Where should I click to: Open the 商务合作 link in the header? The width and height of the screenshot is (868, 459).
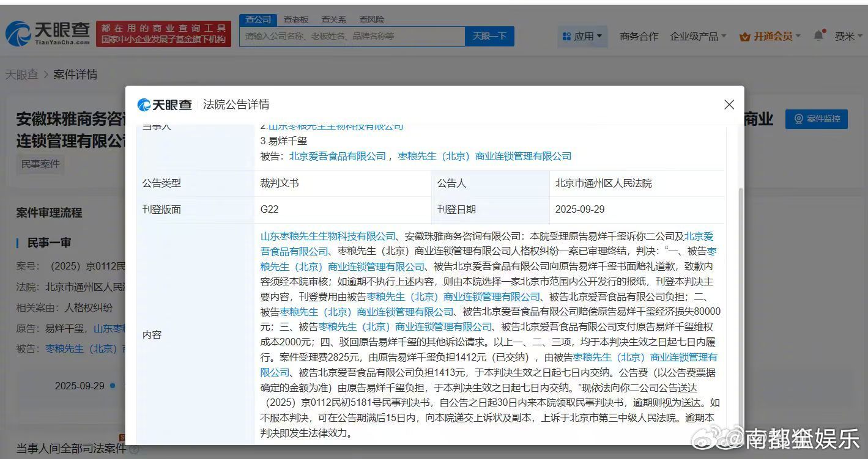click(639, 36)
